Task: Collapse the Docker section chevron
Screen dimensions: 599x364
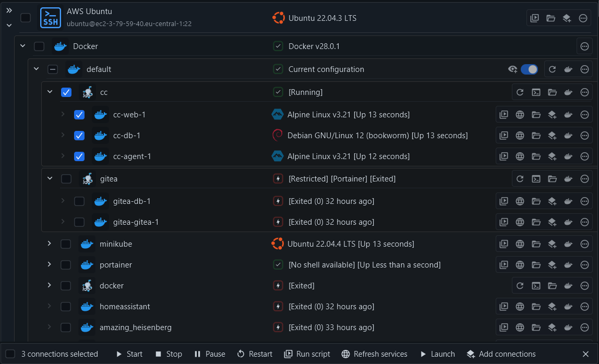Action: tap(23, 46)
